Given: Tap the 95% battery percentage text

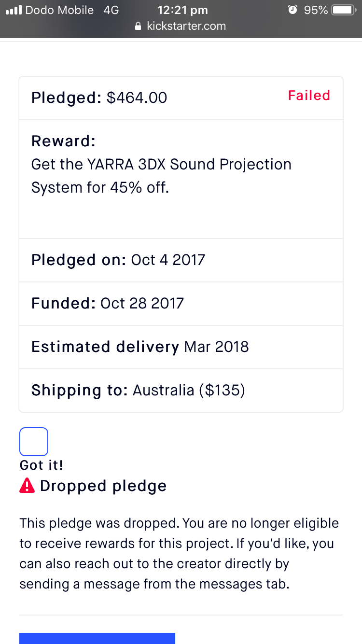Looking at the screenshot, I should point(316,10).
